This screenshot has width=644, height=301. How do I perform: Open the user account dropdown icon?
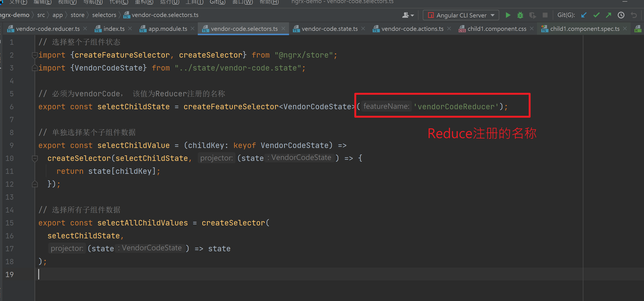408,15
